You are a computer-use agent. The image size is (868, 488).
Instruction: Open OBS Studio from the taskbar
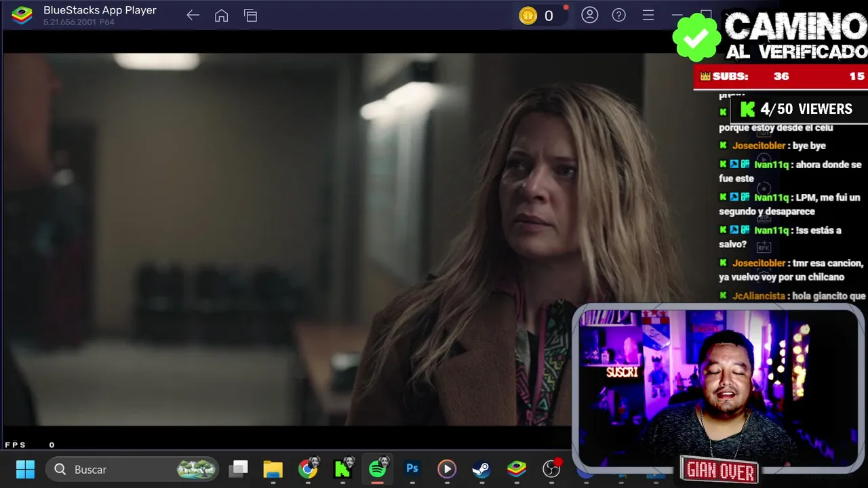point(552,468)
